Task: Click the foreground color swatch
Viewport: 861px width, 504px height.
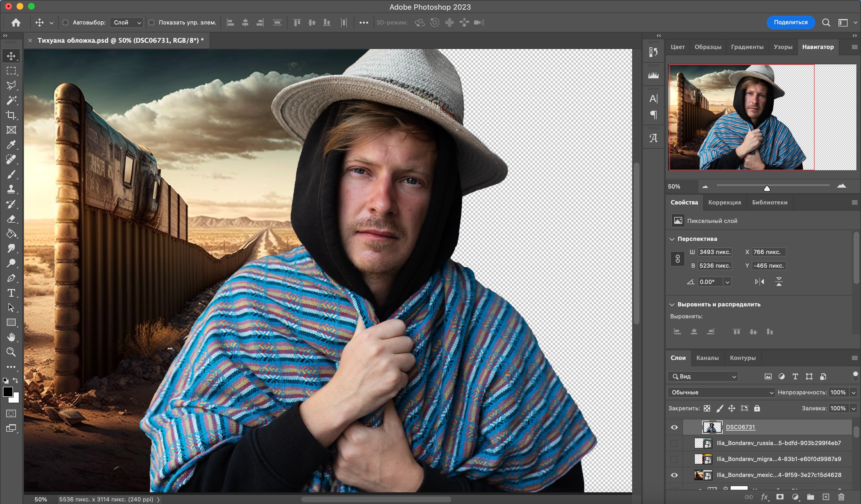Action: tap(8, 392)
